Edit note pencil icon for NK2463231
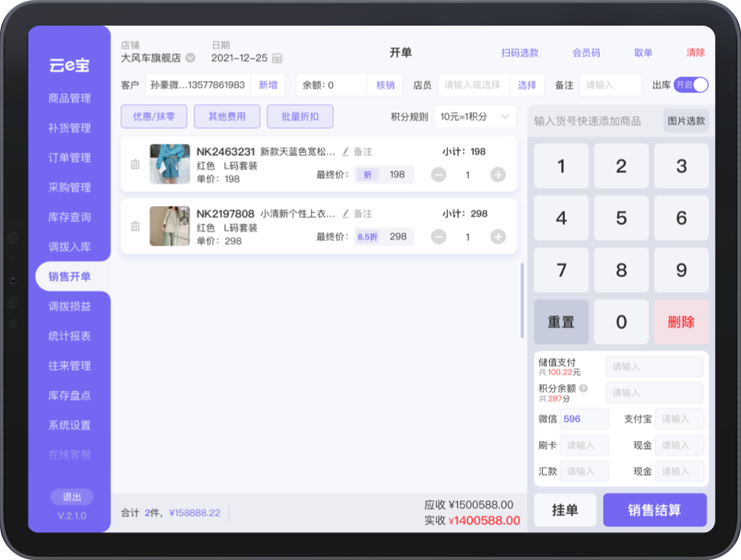This screenshot has width=741, height=560. pyautogui.click(x=346, y=152)
